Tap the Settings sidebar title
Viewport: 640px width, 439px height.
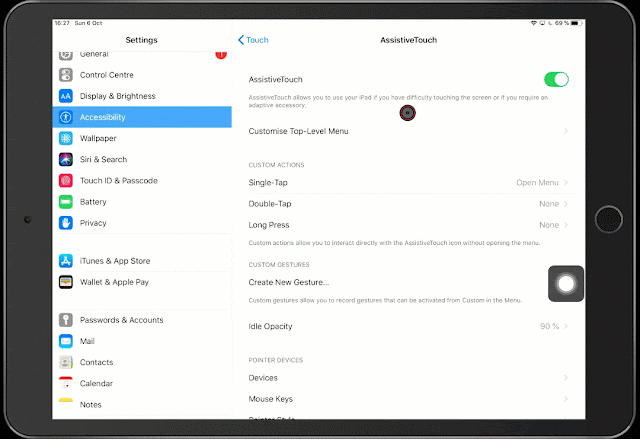(141, 40)
